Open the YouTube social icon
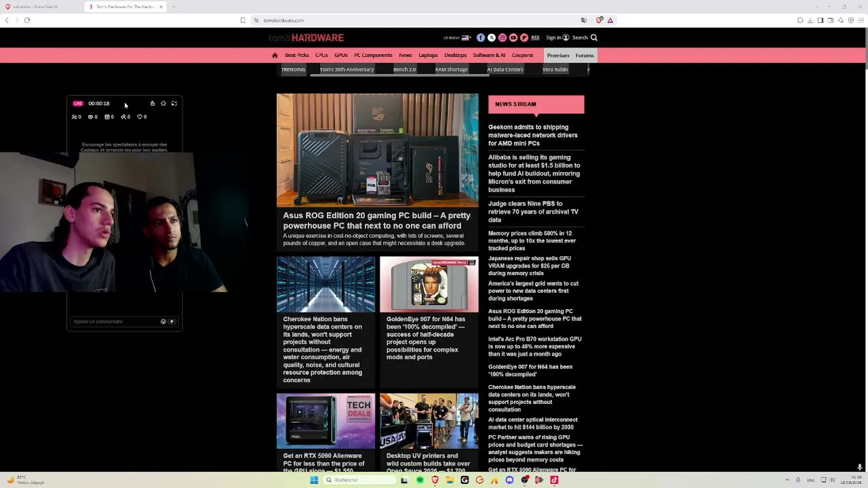 pyautogui.click(x=513, y=38)
